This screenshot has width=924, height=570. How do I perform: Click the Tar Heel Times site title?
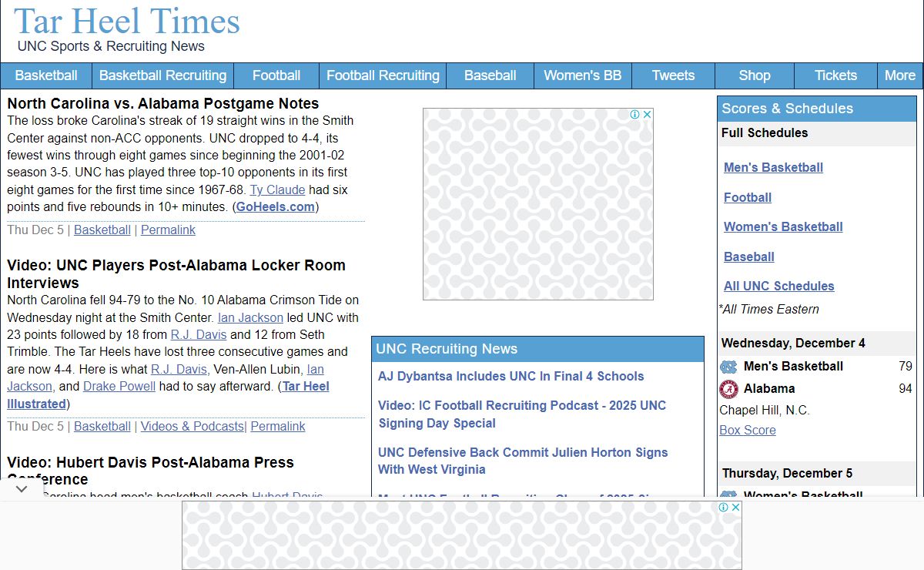127,21
